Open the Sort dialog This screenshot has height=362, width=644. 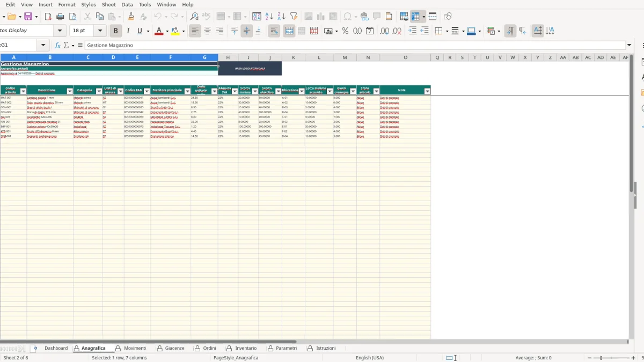[257, 17]
